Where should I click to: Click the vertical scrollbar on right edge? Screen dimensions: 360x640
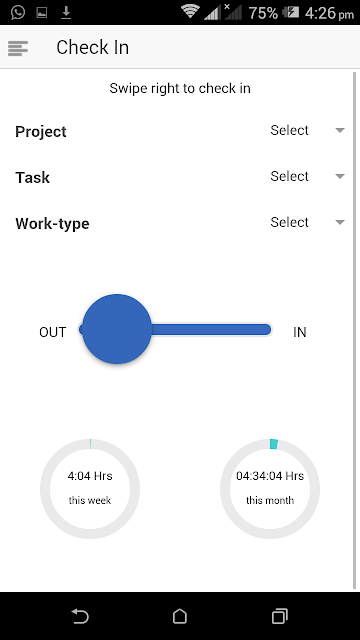point(354,331)
